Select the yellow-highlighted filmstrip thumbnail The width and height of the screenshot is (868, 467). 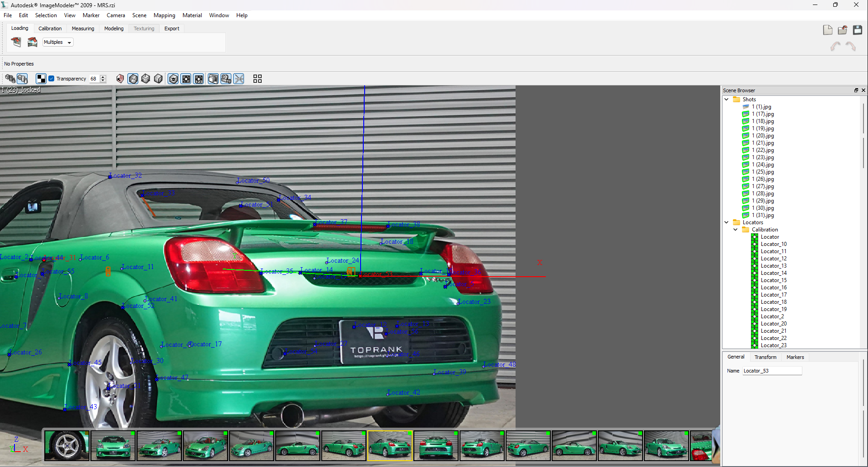pyautogui.click(x=390, y=446)
